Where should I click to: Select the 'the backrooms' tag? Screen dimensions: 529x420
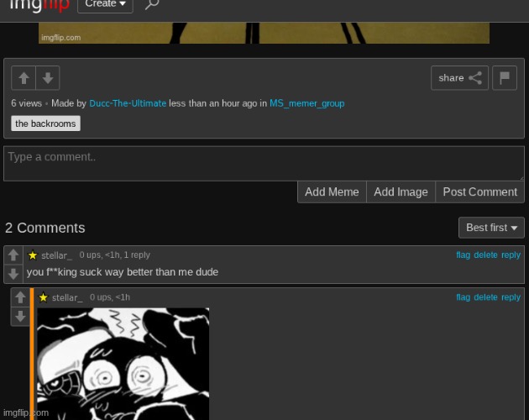tap(45, 123)
